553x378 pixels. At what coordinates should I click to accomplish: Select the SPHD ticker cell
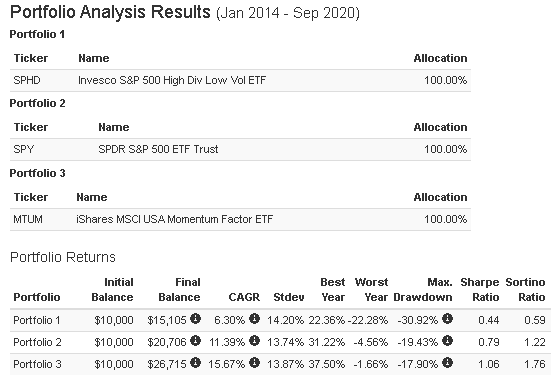27,80
